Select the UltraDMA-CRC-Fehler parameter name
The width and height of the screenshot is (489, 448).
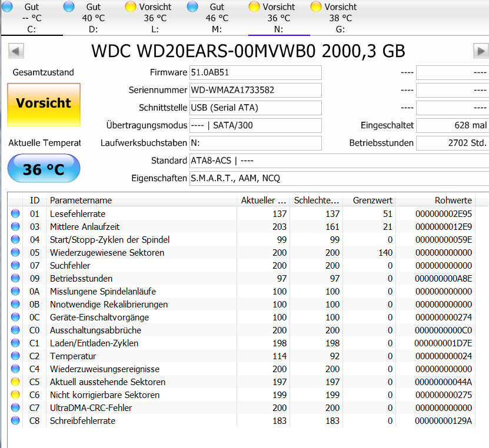(x=91, y=408)
